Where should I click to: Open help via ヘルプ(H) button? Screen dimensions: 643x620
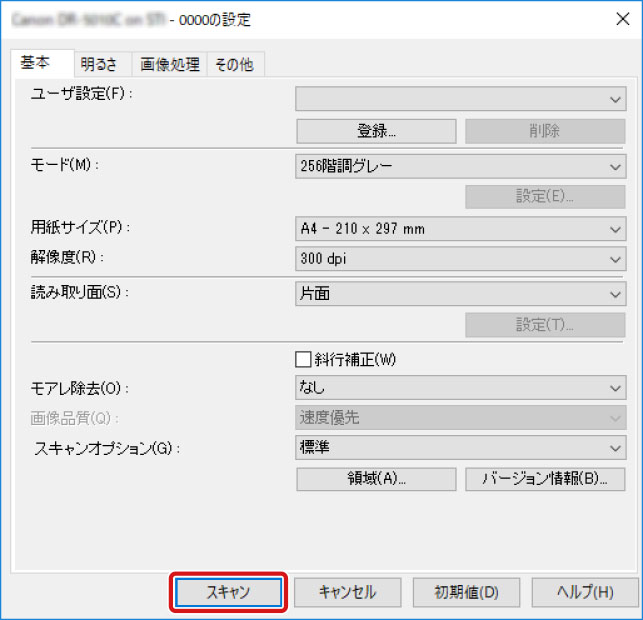[585, 592]
